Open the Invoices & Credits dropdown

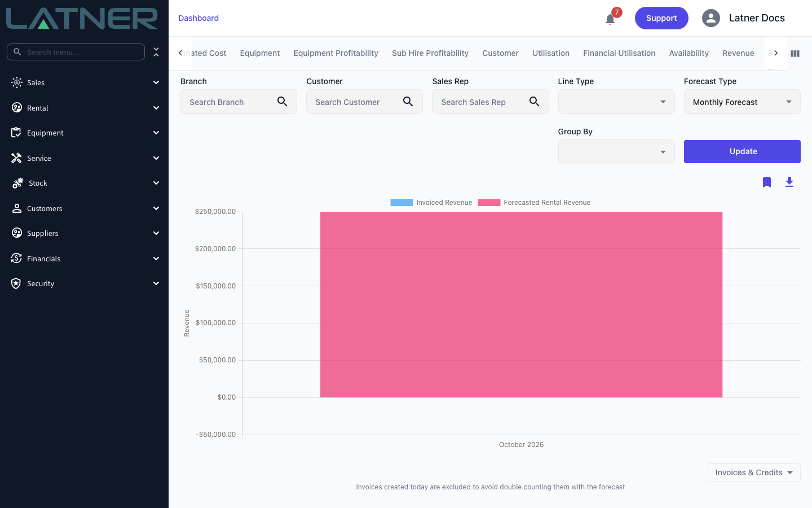point(754,472)
